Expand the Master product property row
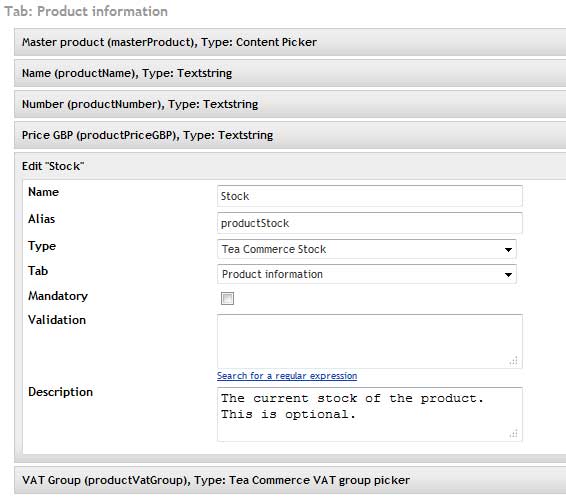Screen dimensions: 566x501 click(290, 42)
